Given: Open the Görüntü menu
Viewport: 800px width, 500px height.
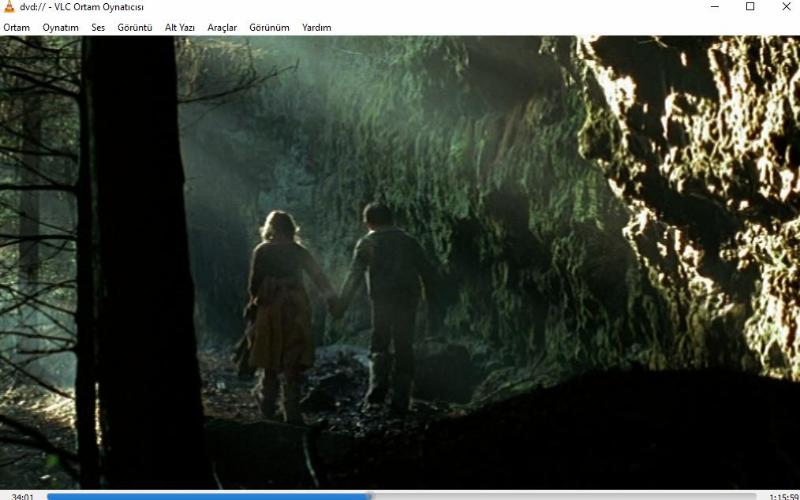Looking at the screenshot, I should (135, 28).
